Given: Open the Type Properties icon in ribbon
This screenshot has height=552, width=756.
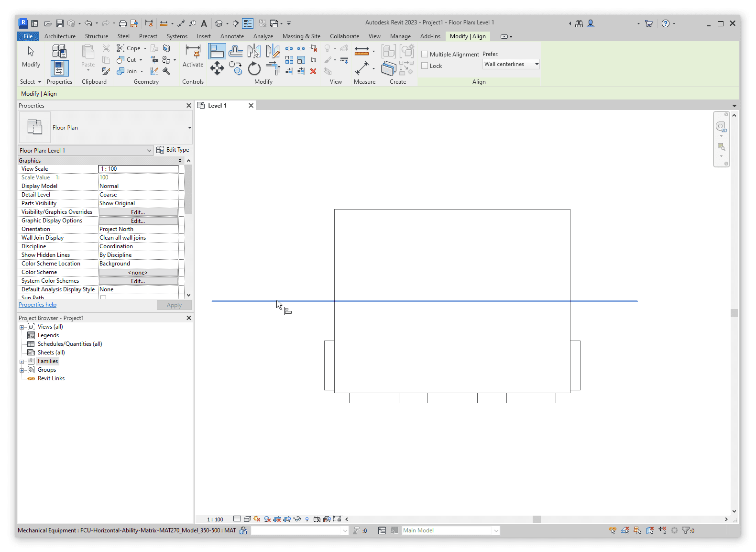Looking at the screenshot, I should (59, 51).
